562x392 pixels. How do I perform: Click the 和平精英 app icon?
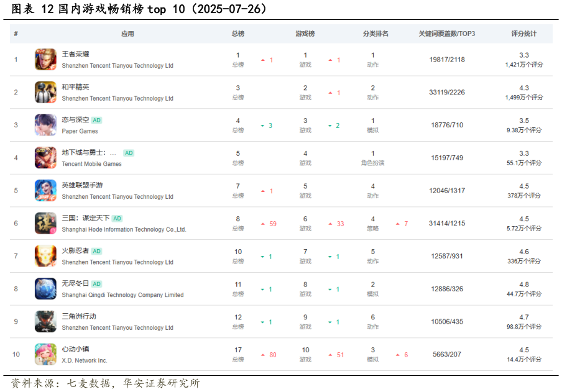tap(45, 91)
